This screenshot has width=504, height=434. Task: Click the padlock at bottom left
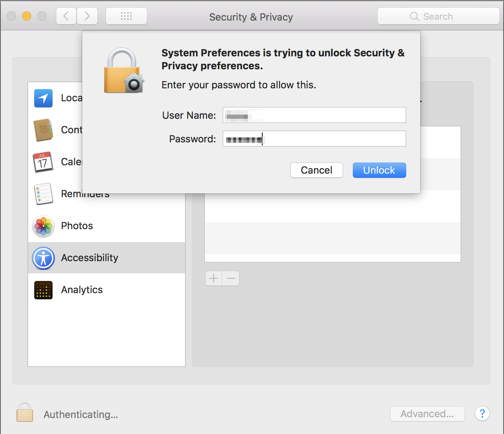(x=25, y=412)
